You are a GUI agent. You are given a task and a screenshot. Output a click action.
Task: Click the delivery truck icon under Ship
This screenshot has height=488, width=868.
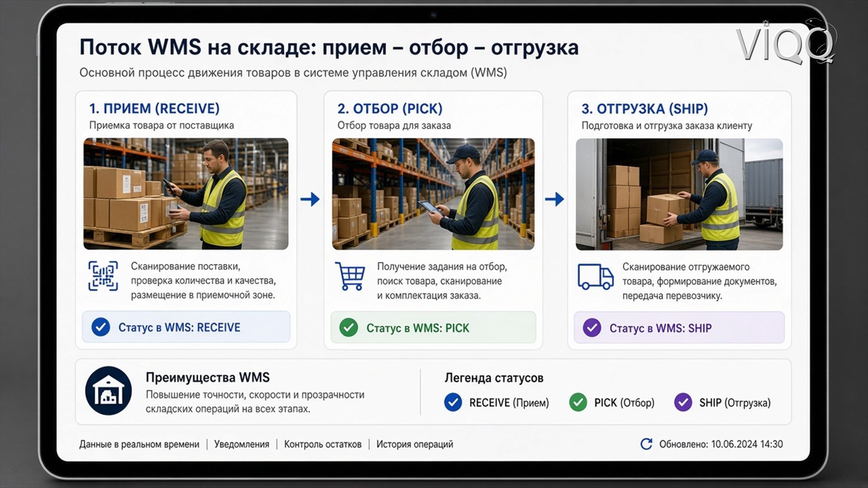(x=595, y=277)
